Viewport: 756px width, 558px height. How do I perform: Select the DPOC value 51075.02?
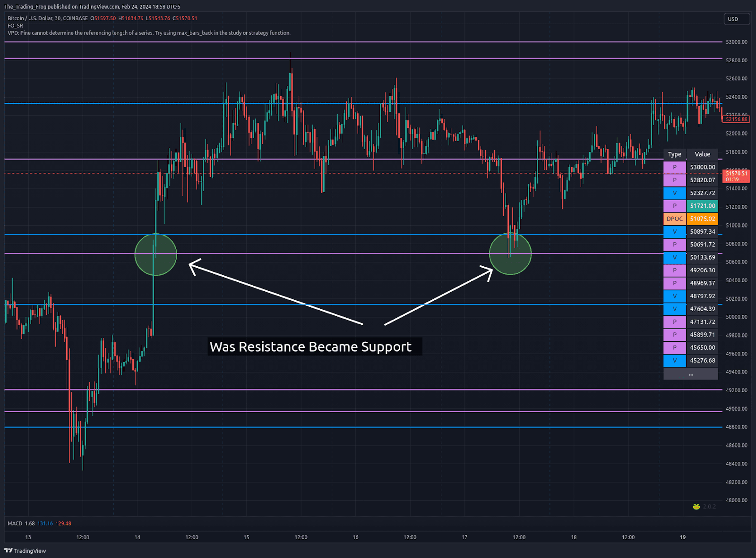[702, 219]
